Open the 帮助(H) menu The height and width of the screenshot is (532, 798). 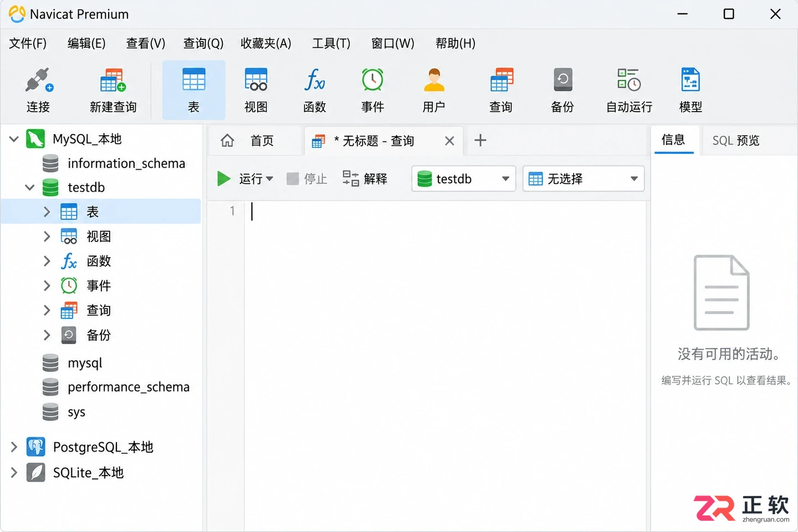coord(456,43)
